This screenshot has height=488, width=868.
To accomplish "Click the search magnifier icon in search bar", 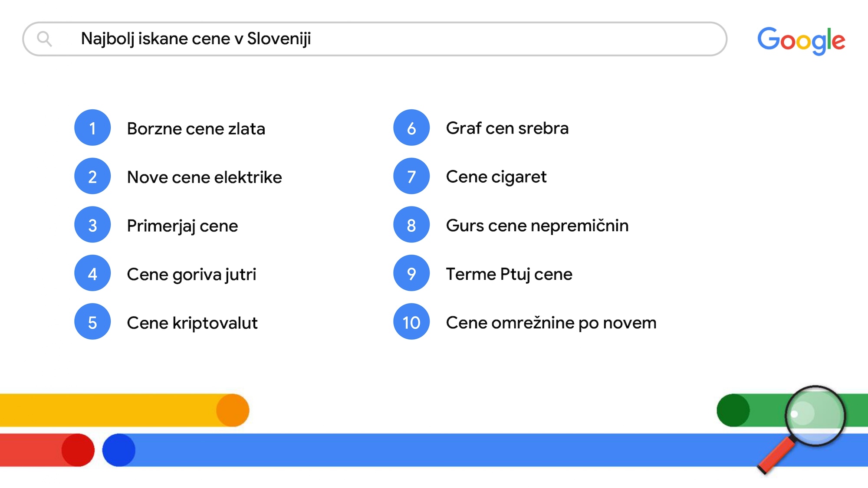I will pyautogui.click(x=44, y=39).
